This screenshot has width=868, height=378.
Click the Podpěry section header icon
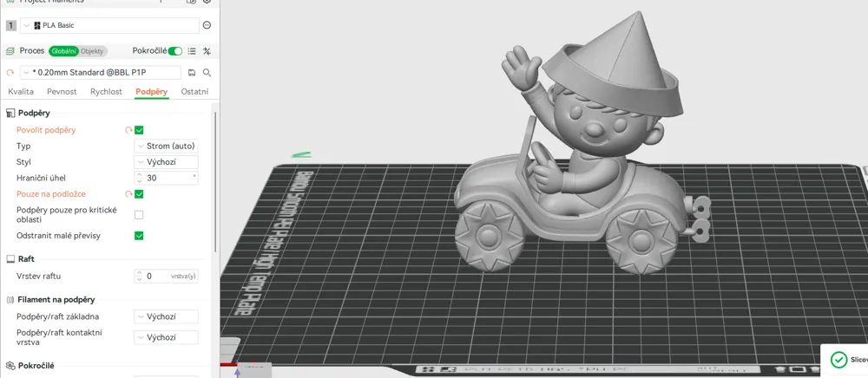tap(10, 113)
